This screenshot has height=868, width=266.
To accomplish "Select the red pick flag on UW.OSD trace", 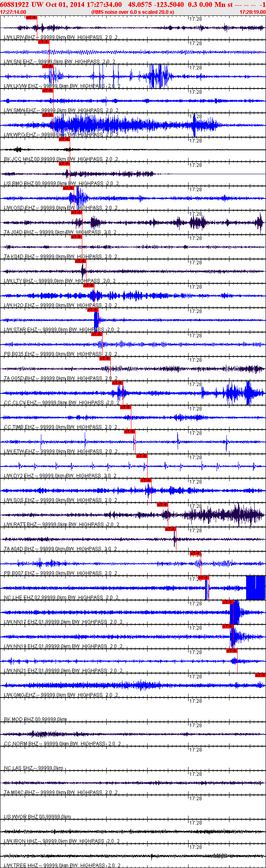I will (x=68, y=188).
